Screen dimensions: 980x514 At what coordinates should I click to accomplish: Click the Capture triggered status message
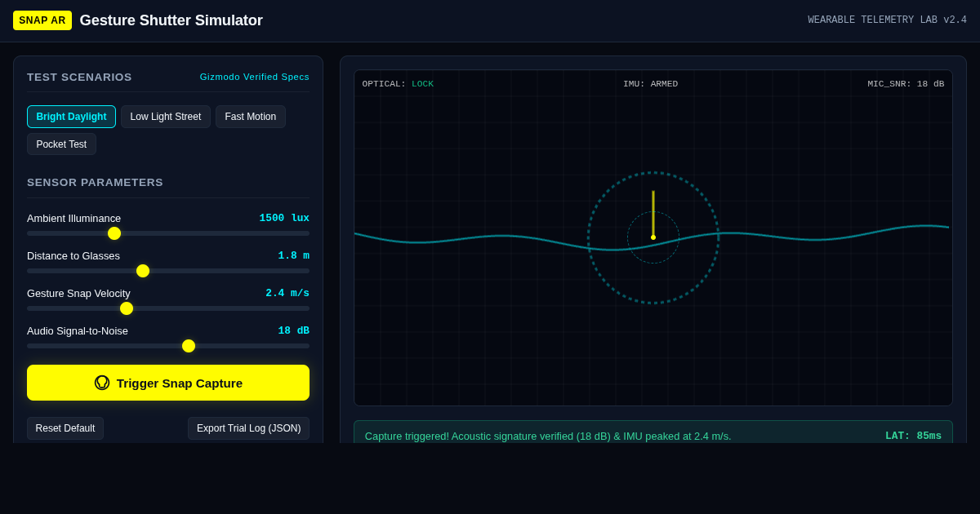[548, 436]
